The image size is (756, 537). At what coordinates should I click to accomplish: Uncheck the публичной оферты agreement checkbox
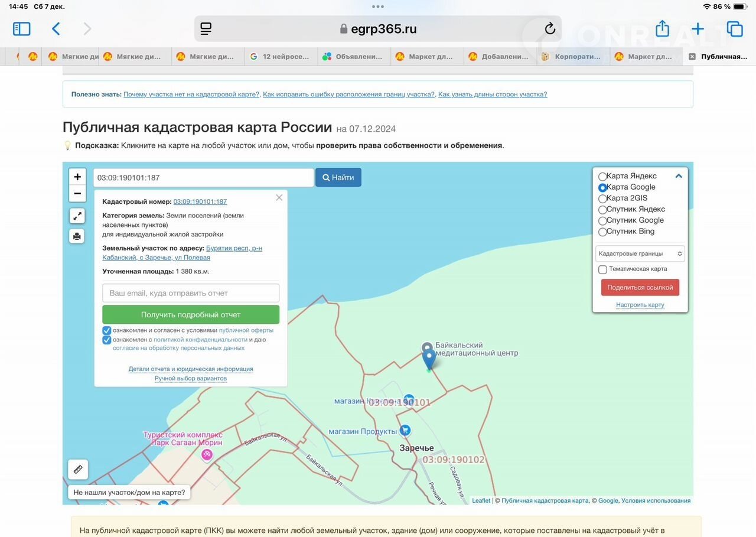107,330
